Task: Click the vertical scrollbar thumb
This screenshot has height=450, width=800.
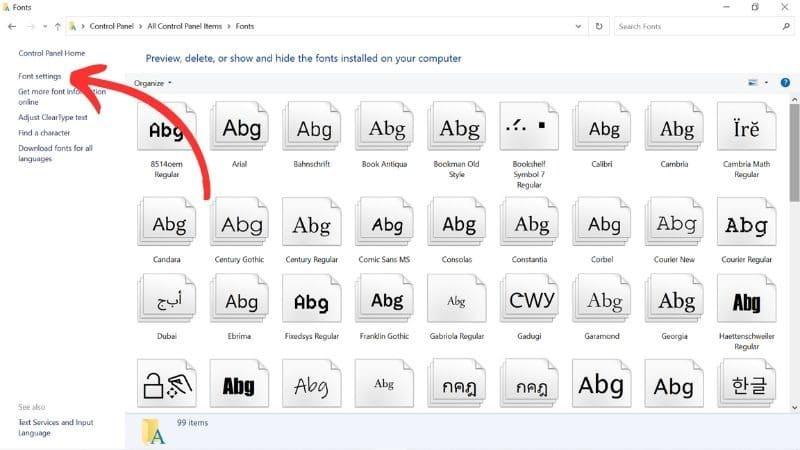Action: [794, 153]
